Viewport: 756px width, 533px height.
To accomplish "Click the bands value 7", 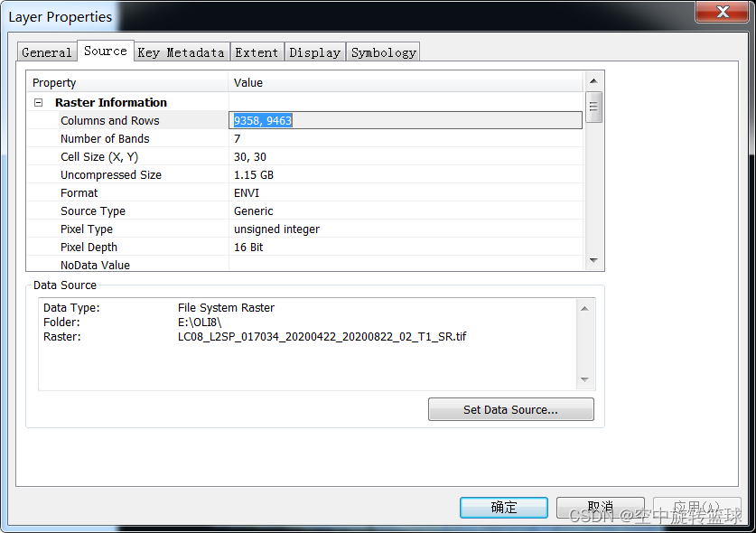I will pyautogui.click(x=238, y=139).
